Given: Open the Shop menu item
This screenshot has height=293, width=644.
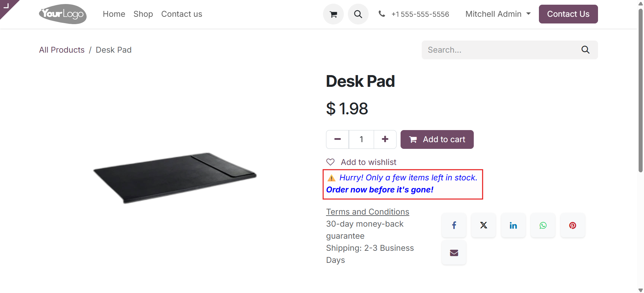Looking at the screenshot, I should (143, 14).
